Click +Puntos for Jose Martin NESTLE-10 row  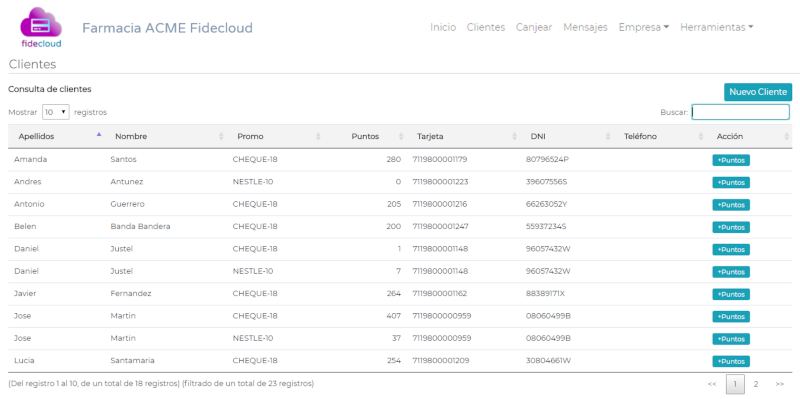[x=731, y=339]
